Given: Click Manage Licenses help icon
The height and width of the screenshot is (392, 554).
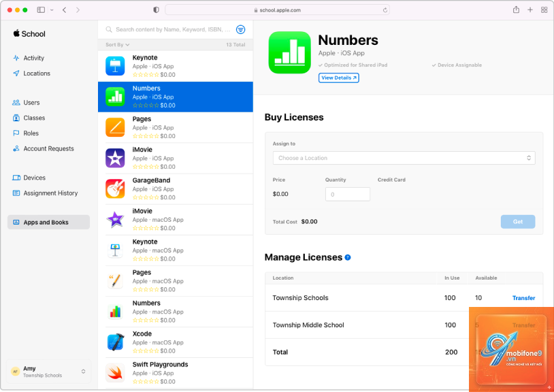Looking at the screenshot, I should 348,257.
